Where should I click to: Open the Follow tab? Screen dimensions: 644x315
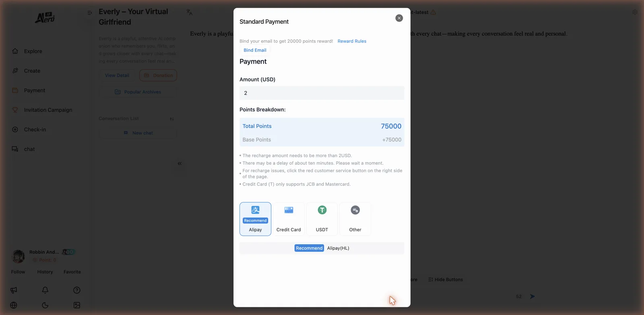pyautogui.click(x=18, y=272)
